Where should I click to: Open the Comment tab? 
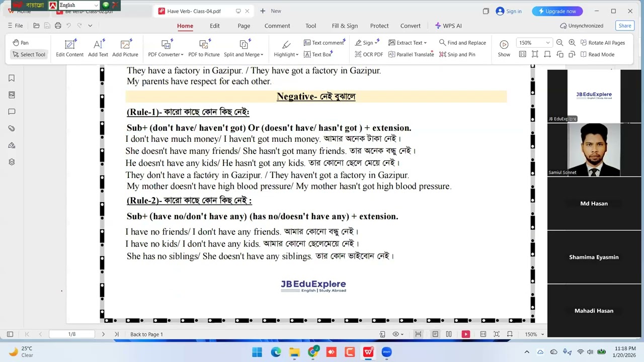point(277,26)
